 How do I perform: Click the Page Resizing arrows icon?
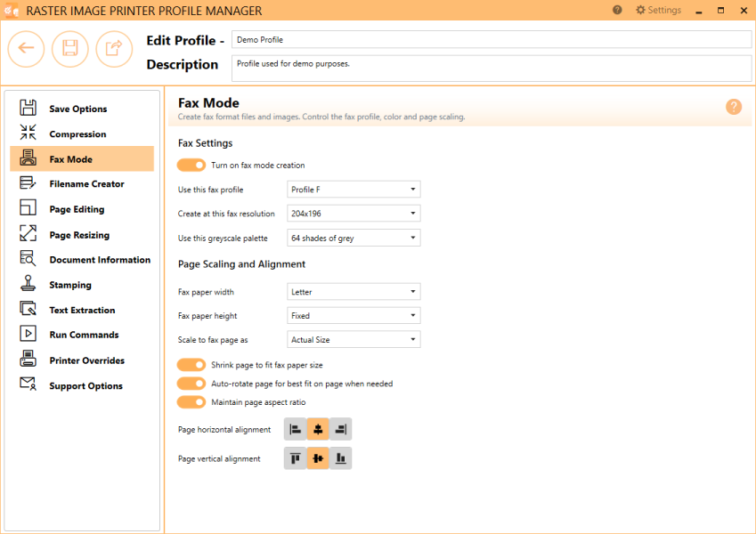pos(28,233)
